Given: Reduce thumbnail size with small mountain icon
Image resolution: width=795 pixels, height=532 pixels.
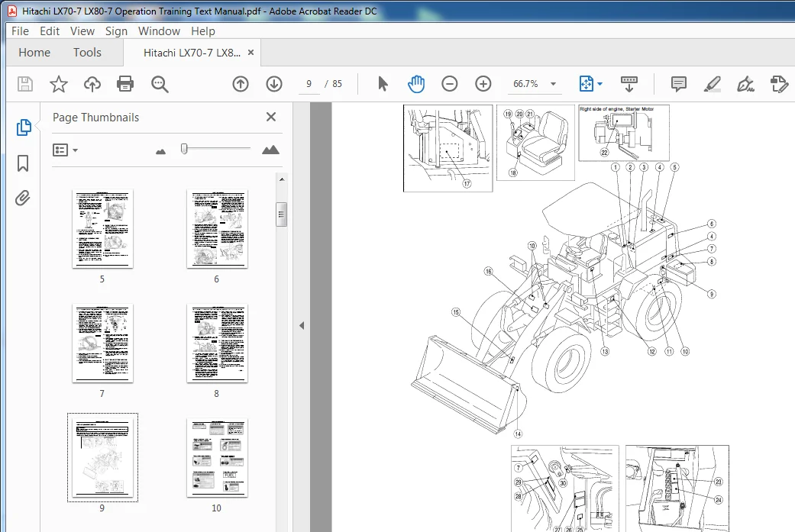Looking at the screenshot, I should [160, 151].
